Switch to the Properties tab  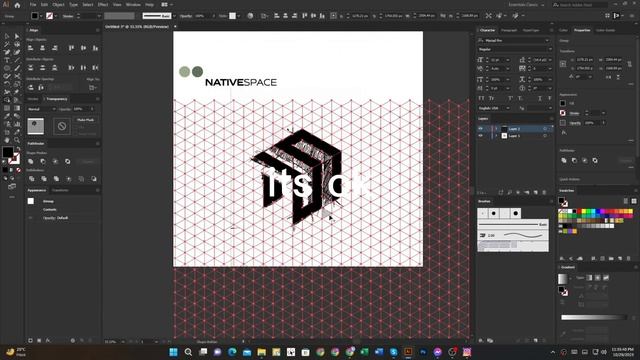[582, 30]
